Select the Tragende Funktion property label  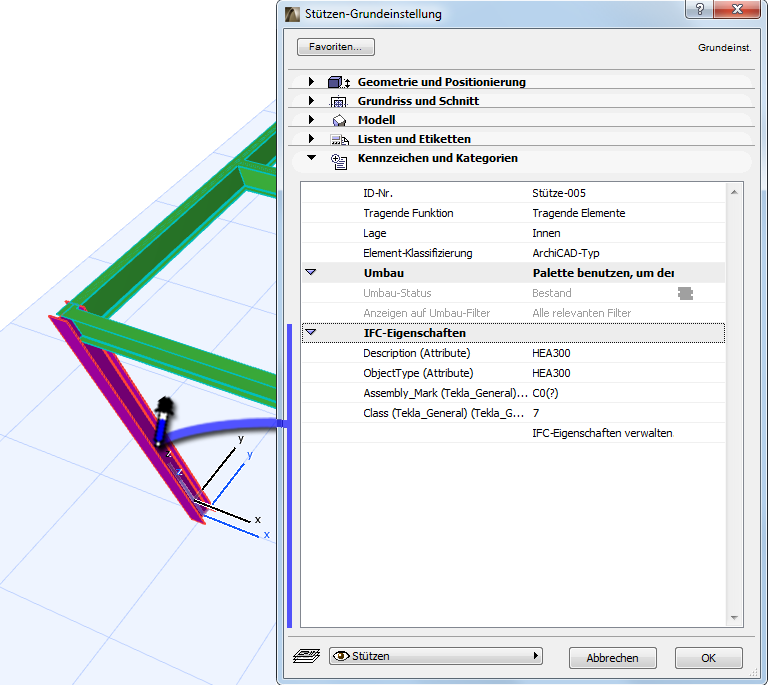(x=408, y=213)
